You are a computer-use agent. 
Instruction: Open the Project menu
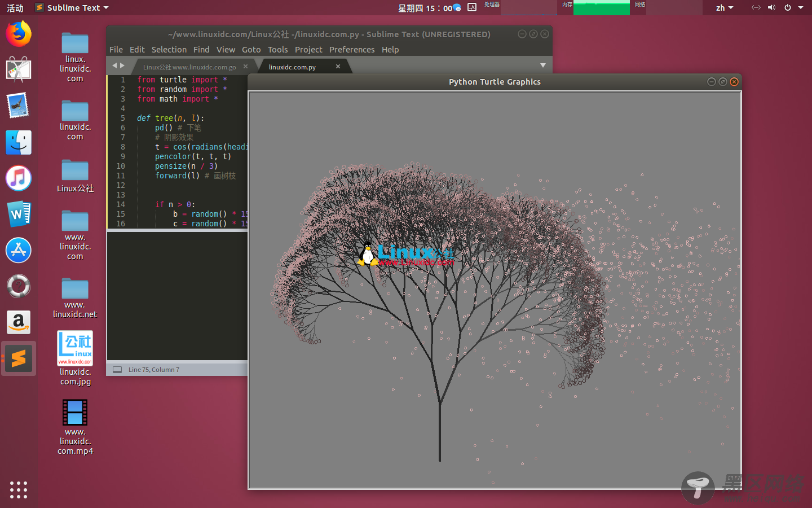coord(308,50)
